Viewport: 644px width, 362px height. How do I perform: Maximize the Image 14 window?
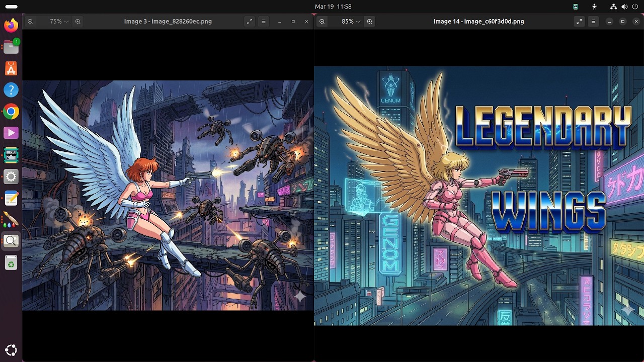[x=622, y=22]
